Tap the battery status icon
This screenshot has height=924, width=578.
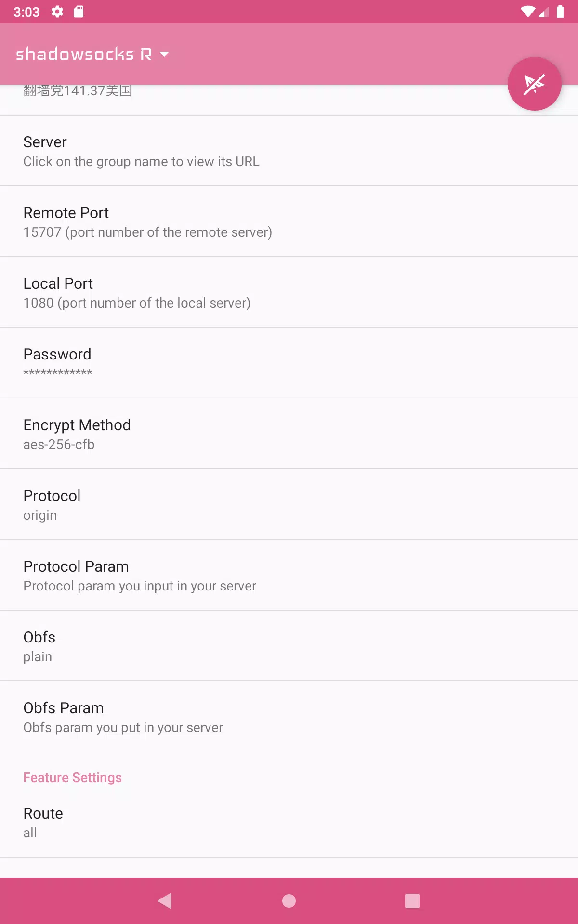(x=560, y=12)
